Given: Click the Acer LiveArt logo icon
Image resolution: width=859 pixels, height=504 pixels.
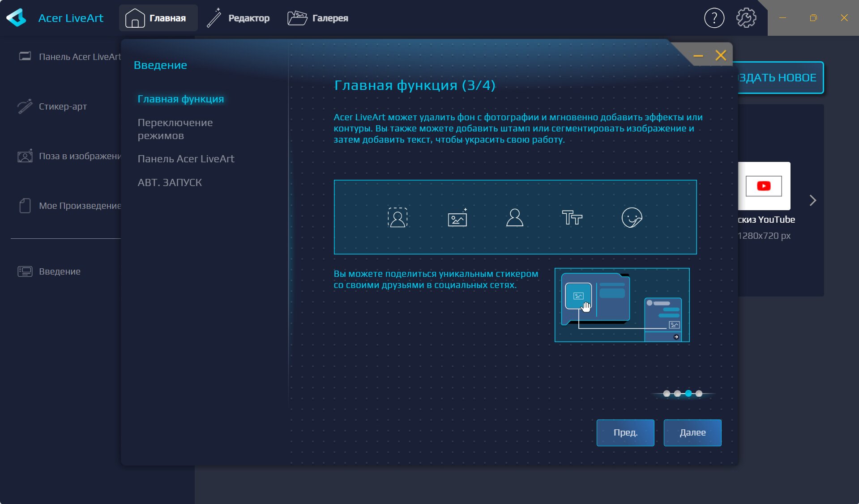Looking at the screenshot, I should click(17, 18).
